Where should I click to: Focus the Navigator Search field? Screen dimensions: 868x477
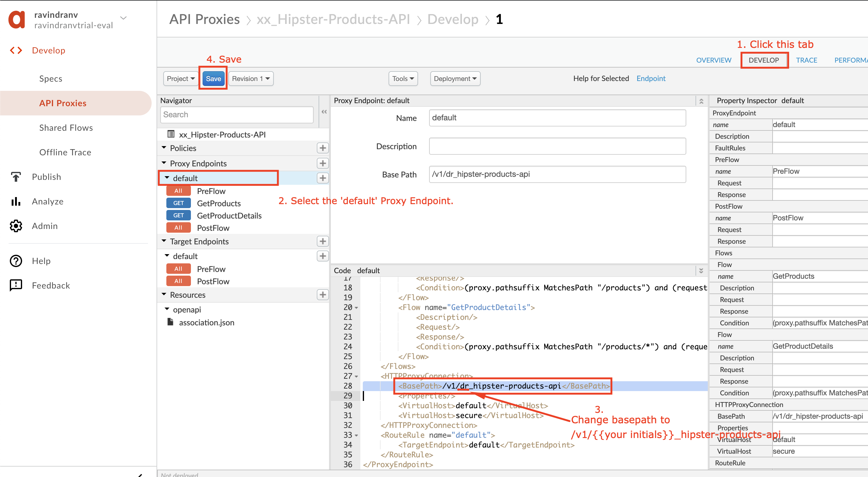(237, 115)
